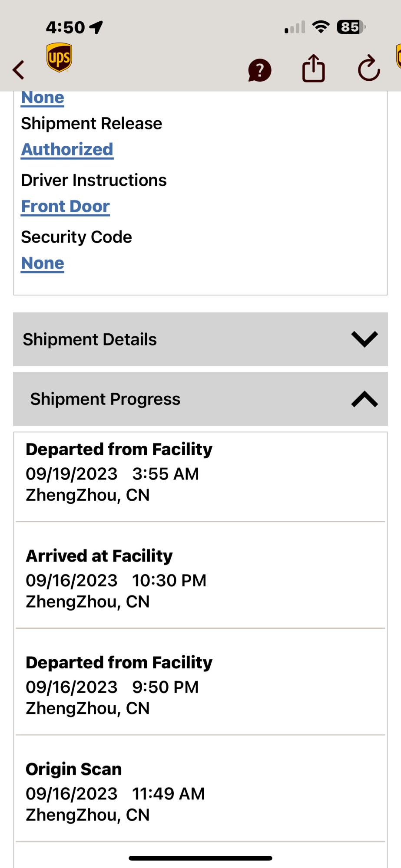Image resolution: width=401 pixels, height=868 pixels.
Task: Tap the home indicator bar
Action: click(200, 858)
